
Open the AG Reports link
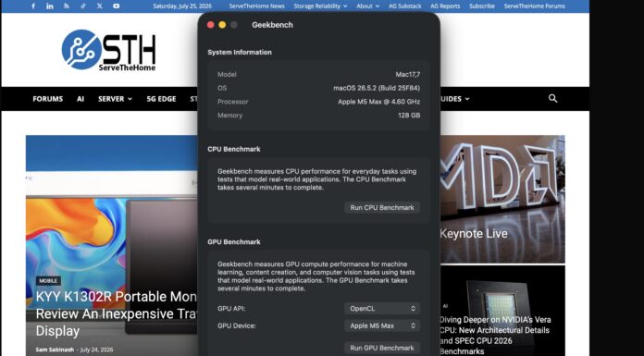pos(445,6)
